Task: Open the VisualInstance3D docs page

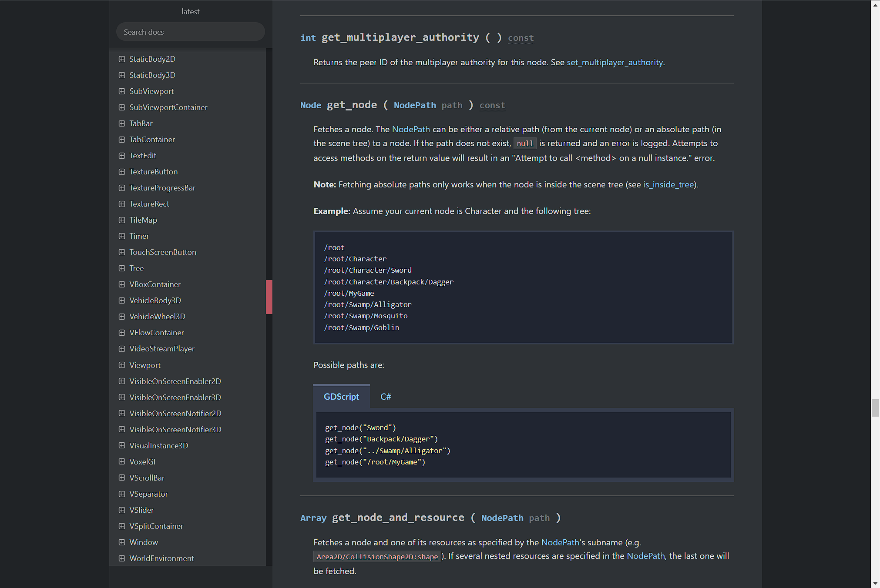Action: (x=159, y=446)
